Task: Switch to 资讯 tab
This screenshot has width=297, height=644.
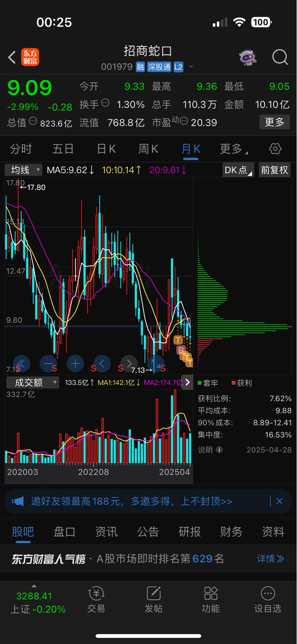Action: pyautogui.click(x=106, y=532)
